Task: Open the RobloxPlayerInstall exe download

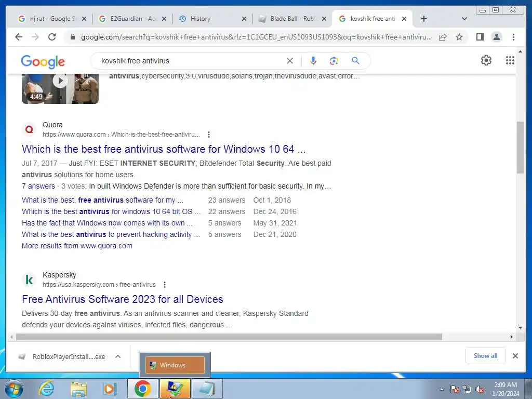Action: click(62, 356)
